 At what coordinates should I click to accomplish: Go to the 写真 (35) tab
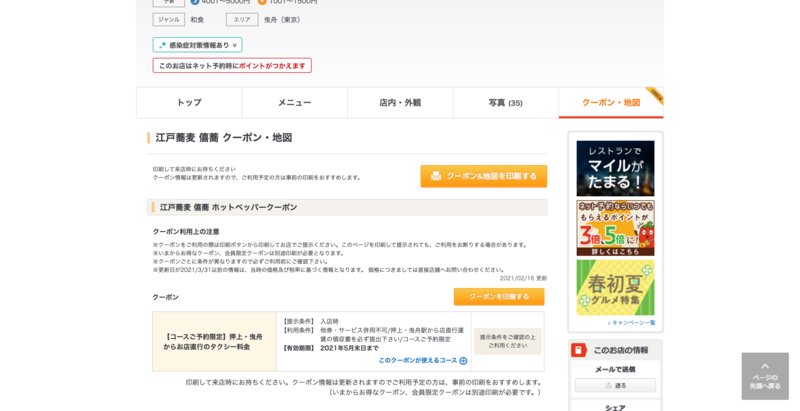(x=506, y=102)
